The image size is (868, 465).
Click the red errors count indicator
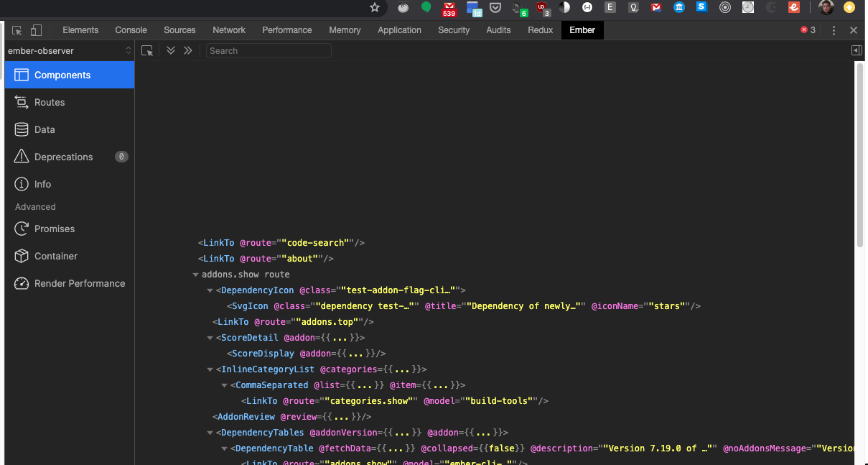click(808, 30)
